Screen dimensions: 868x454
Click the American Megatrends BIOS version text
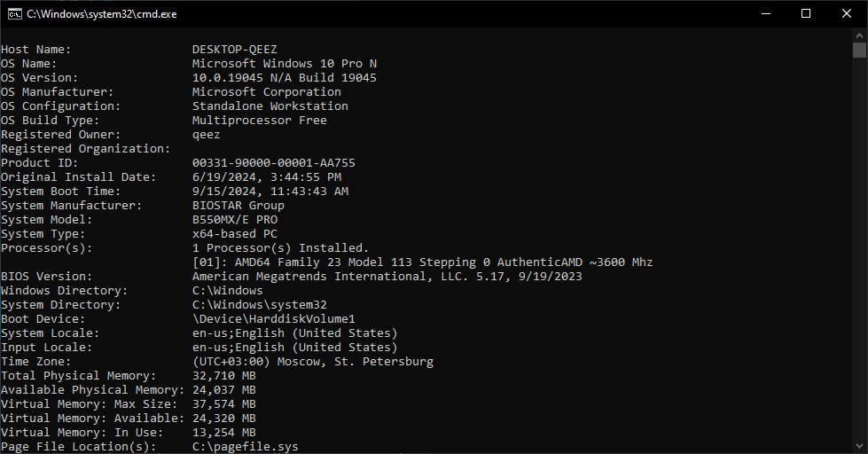point(387,277)
